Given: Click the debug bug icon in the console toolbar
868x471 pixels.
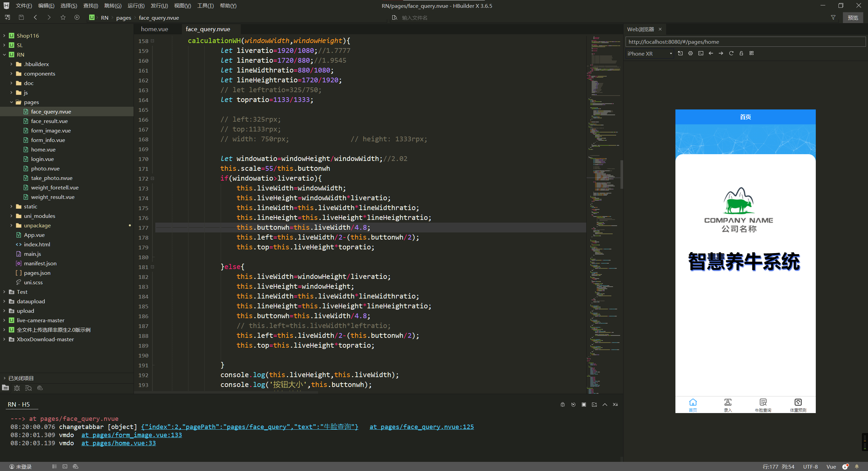Looking at the screenshot, I should pos(563,405).
